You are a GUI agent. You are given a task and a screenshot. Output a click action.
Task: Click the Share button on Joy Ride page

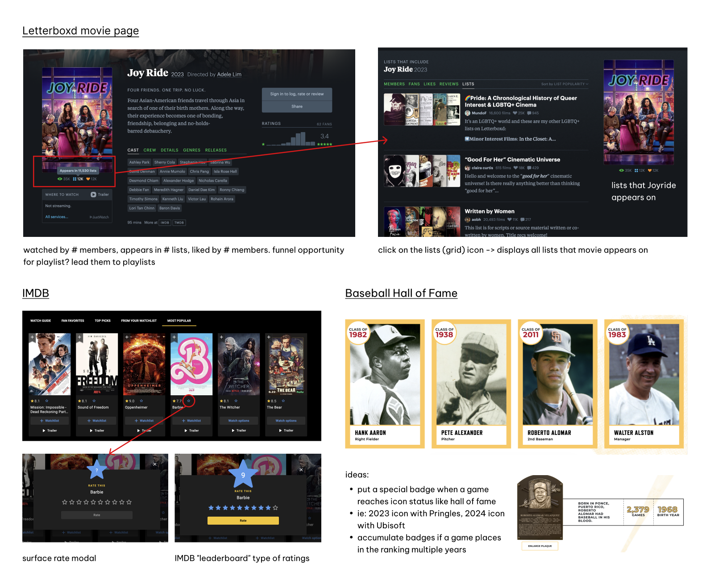tap(297, 107)
